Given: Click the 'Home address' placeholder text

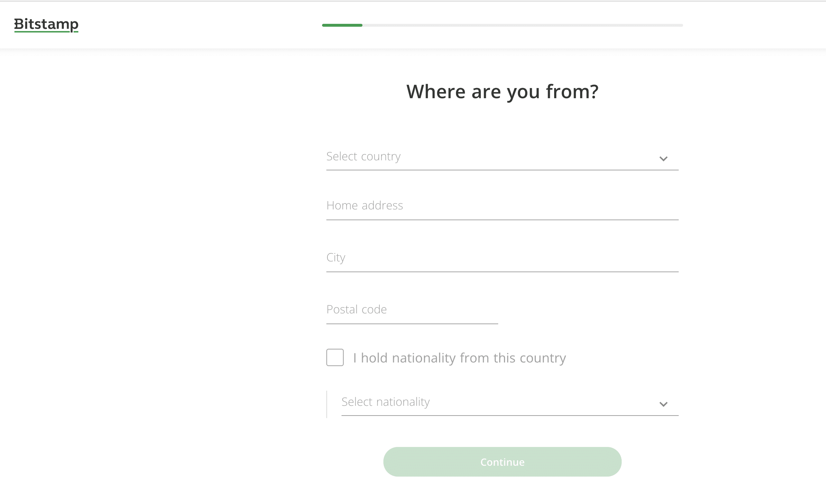Looking at the screenshot, I should click(365, 205).
